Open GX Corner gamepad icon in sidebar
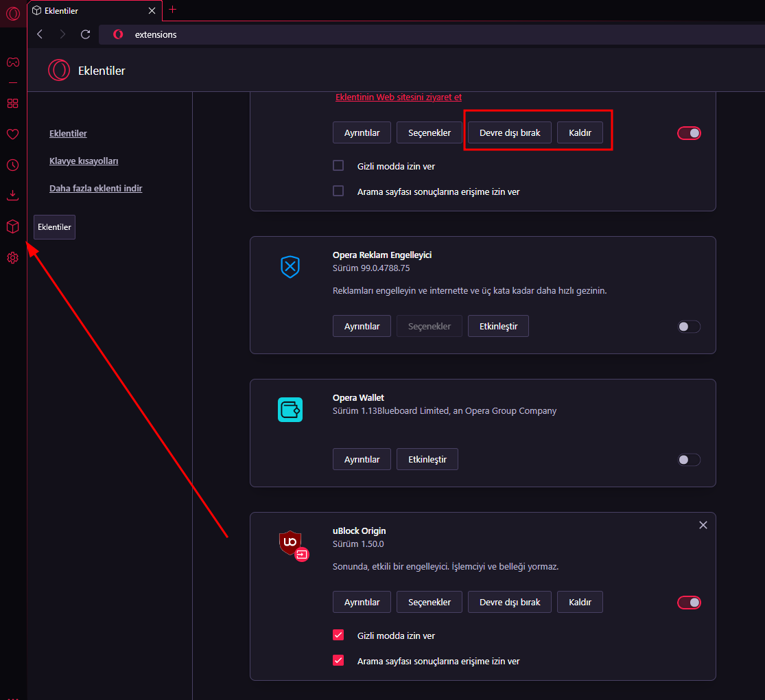Screen dimensions: 765x700 [x=13, y=62]
